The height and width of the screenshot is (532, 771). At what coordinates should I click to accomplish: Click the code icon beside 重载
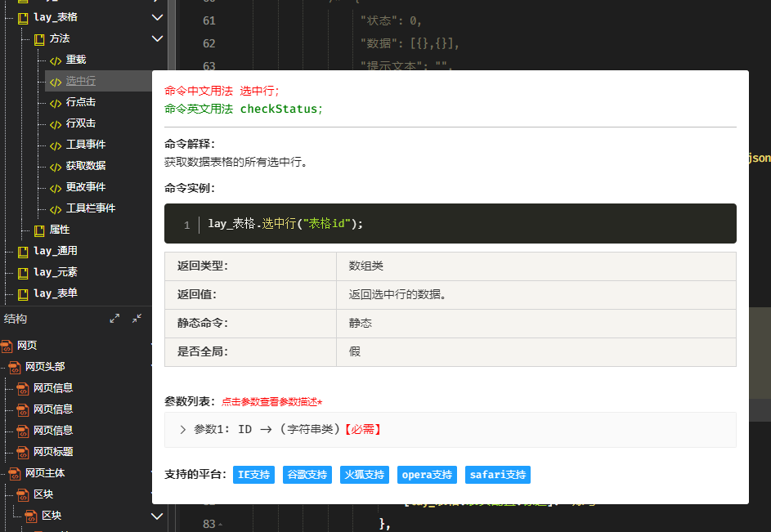click(x=56, y=60)
